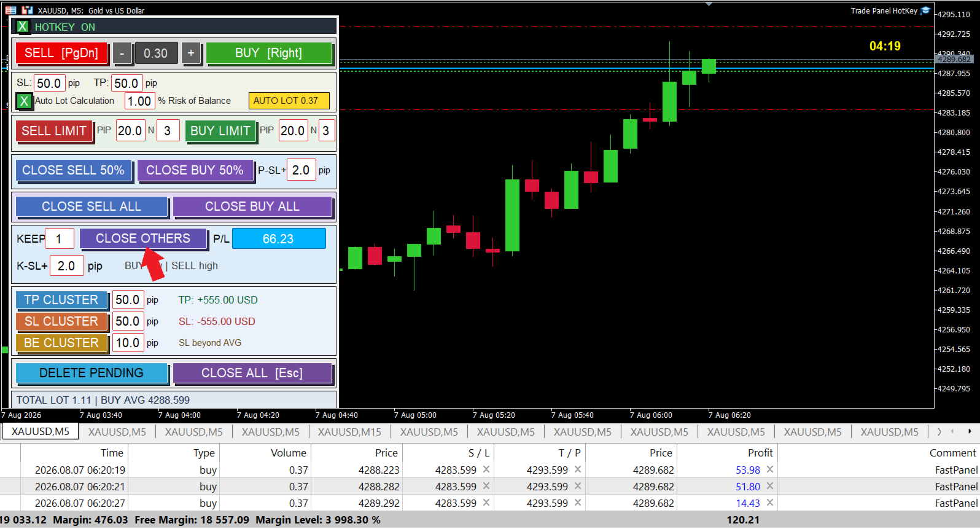The height and width of the screenshot is (529, 980).
Task: Remove S/L on the 06:20:19 buy order
Action: pyautogui.click(x=486, y=469)
